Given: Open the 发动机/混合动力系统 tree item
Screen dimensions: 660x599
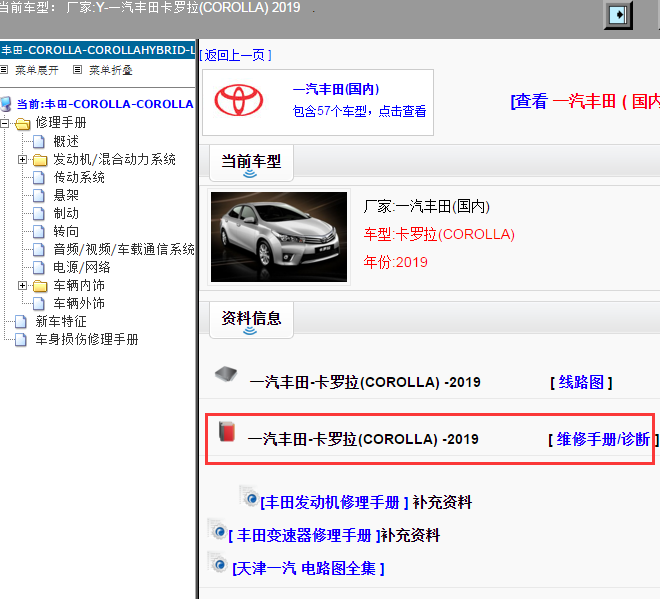Looking at the screenshot, I should tap(114, 160).
